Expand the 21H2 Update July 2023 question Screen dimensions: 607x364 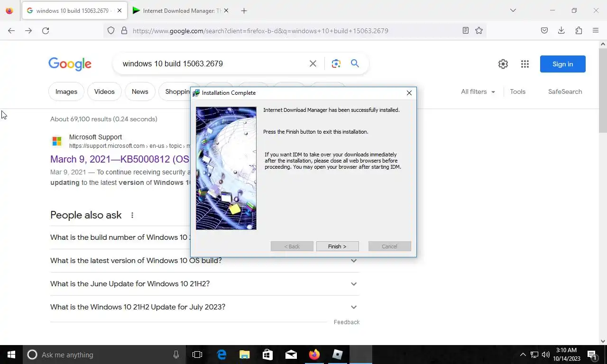pos(204,307)
